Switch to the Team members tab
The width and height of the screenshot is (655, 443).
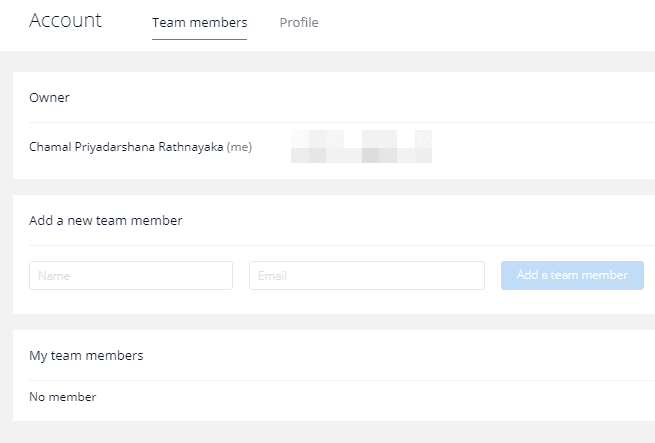199,23
